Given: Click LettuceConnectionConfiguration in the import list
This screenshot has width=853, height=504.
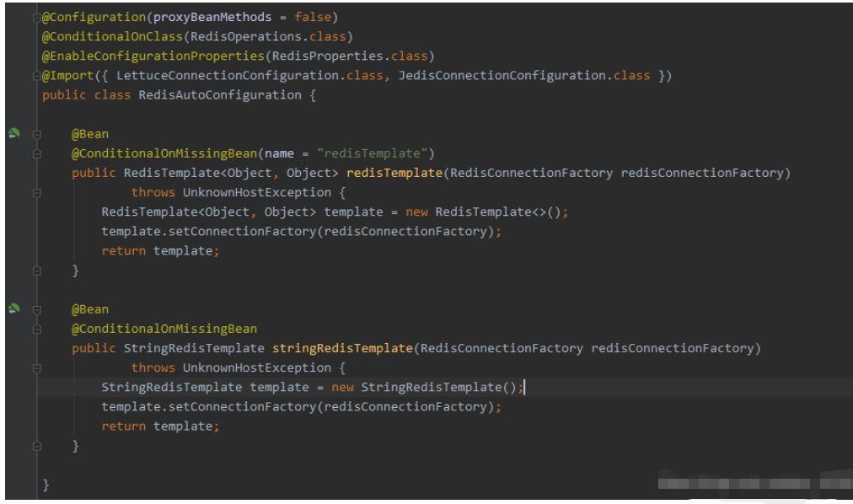Looking at the screenshot, I should pos(228,76).
